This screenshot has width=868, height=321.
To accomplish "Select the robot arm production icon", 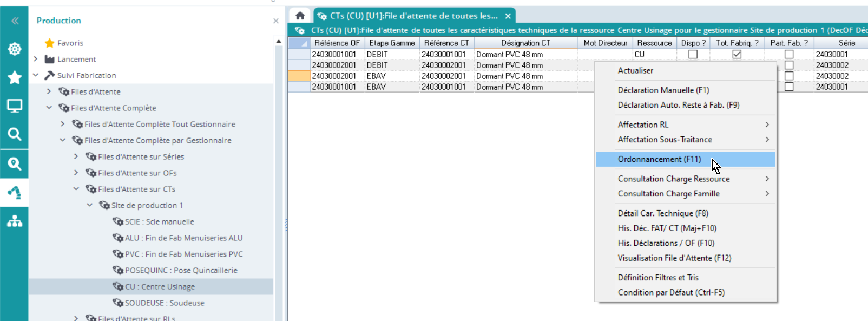I will click(15, 192).
